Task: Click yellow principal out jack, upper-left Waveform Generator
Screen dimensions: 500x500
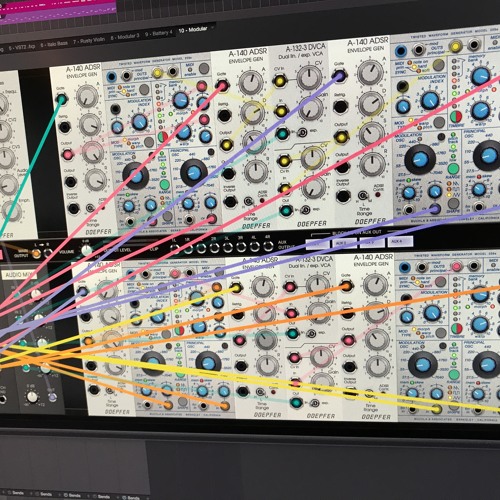Action: (157, 72)
